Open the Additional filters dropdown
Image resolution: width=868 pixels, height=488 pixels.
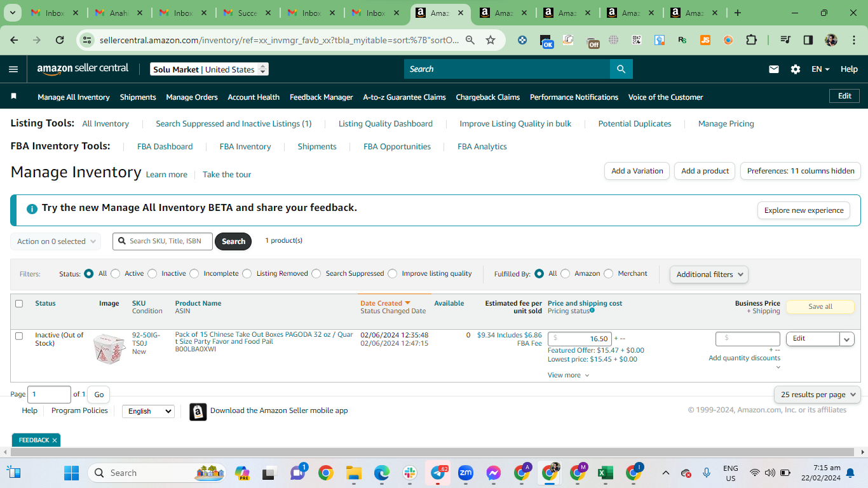(x=709, y=274)
